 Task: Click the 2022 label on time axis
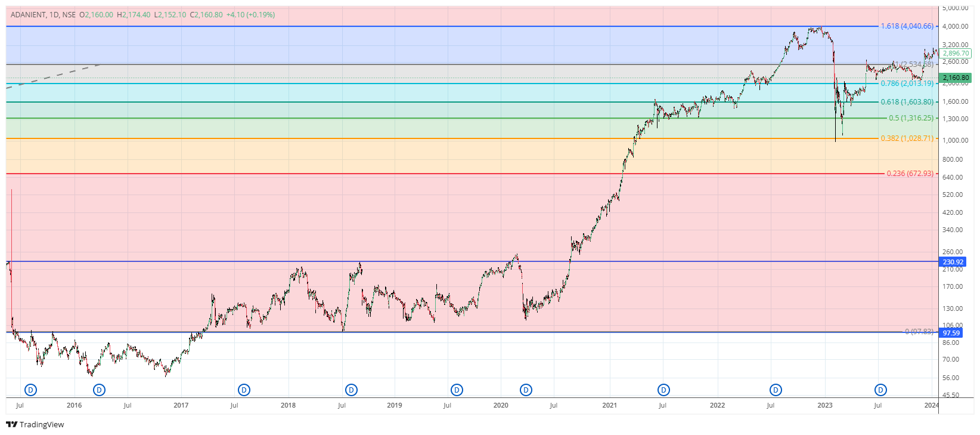pyautogui.click(x=718, y=405)
